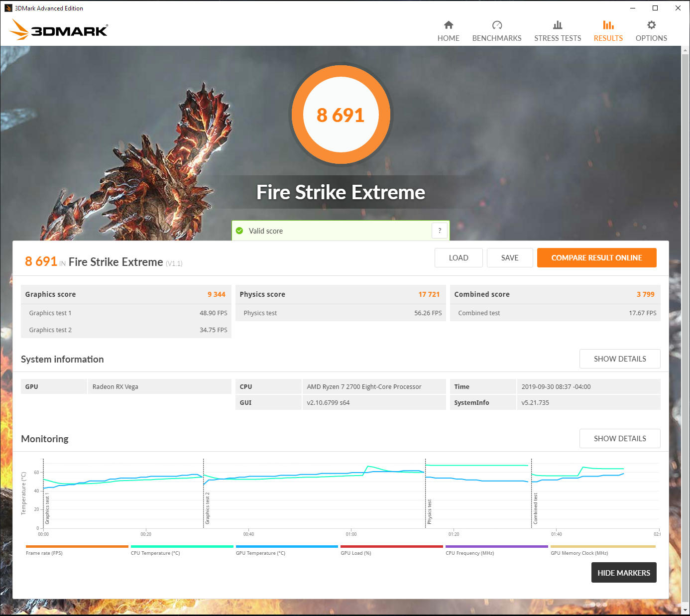Minimize the 3DMark window
690x616 pixels.
pos(633,8)
